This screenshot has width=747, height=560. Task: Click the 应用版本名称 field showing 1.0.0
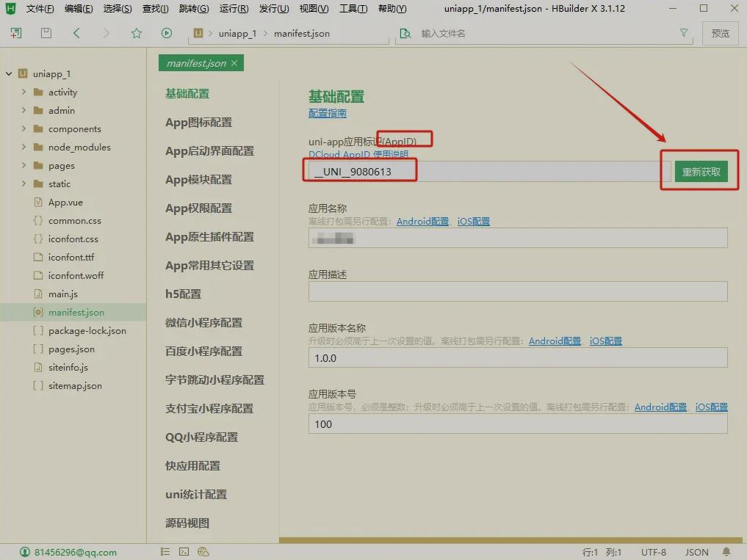tap(518, 357)
